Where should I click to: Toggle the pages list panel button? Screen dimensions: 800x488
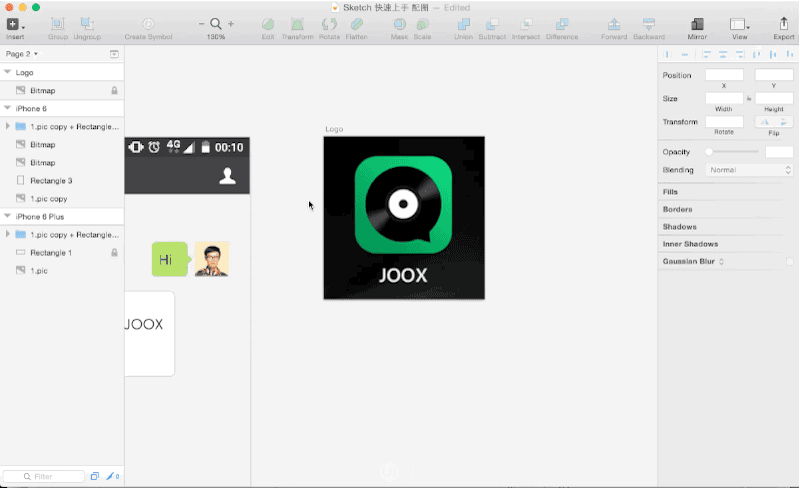tap(114, 54)
